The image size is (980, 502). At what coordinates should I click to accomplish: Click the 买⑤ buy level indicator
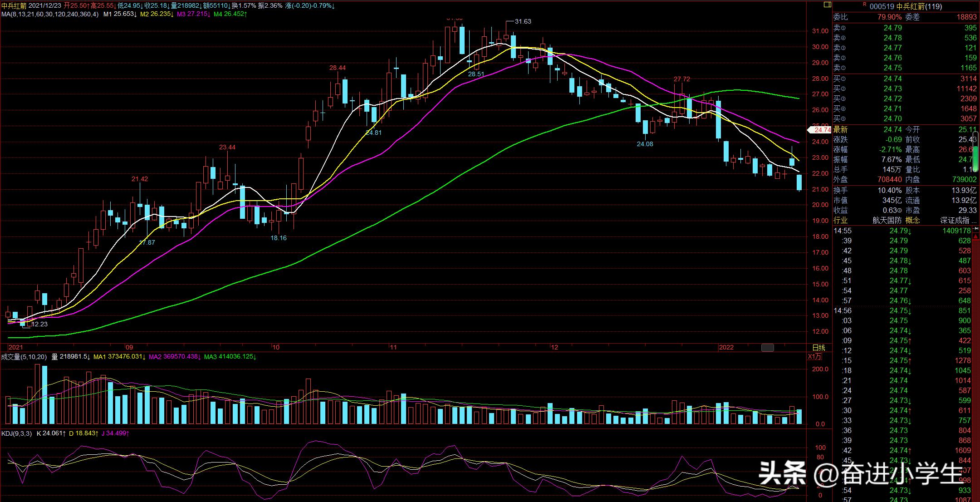point(840,119)
